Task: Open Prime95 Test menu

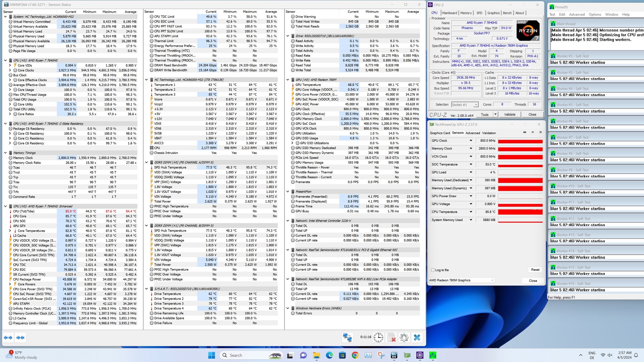Action: [552, 14]
